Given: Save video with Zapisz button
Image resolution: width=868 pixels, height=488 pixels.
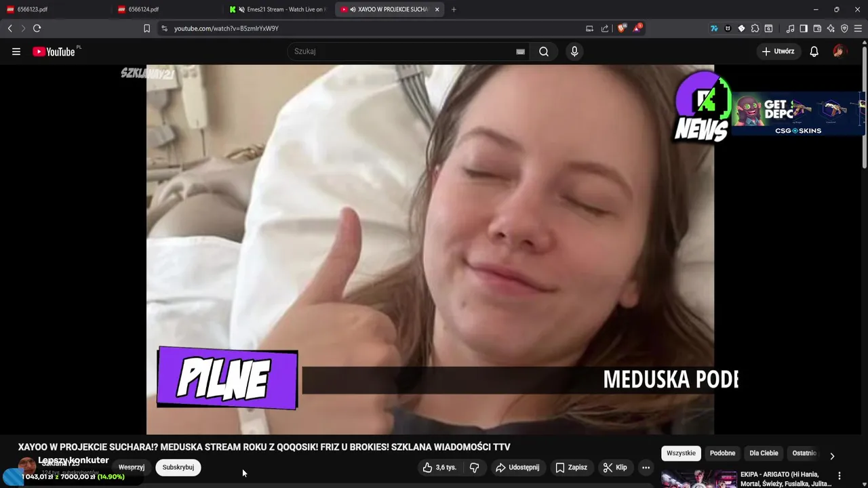Looking at the screenshot, I should (571, 468).
